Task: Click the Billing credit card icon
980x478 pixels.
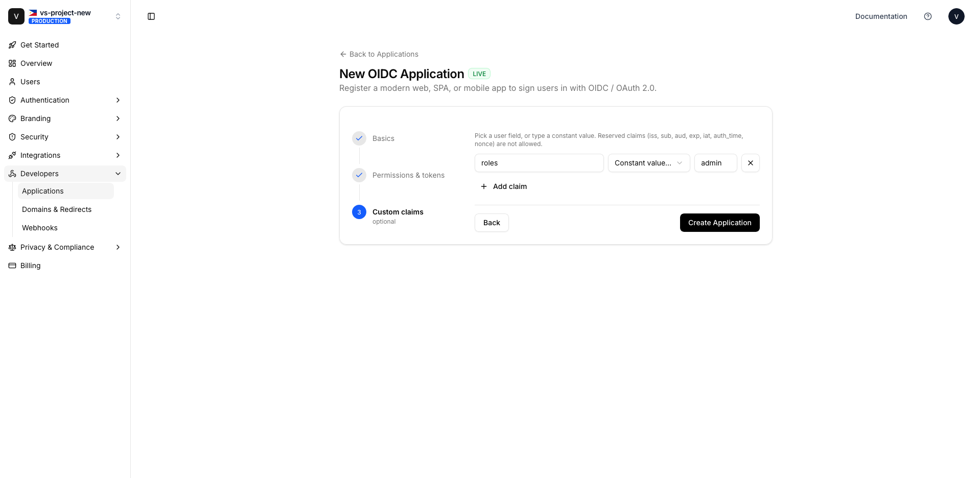Action: [x=12, y=266]
